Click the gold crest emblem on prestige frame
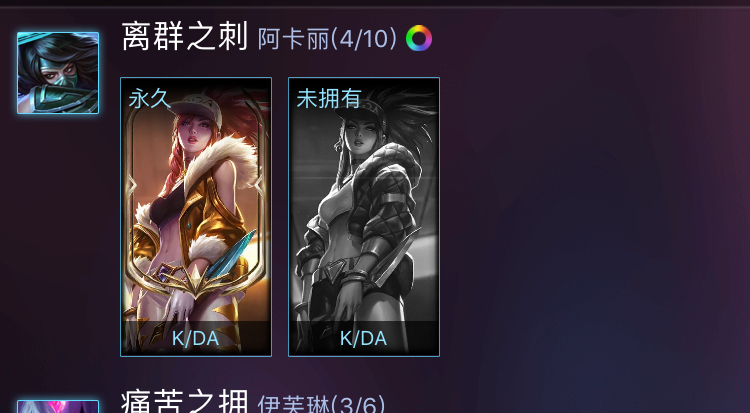 point(196,283)
